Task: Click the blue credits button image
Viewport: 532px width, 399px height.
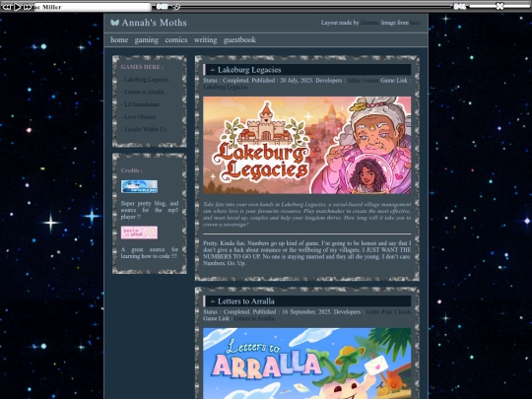Action: pyautogui.click(x=139, y=186)
